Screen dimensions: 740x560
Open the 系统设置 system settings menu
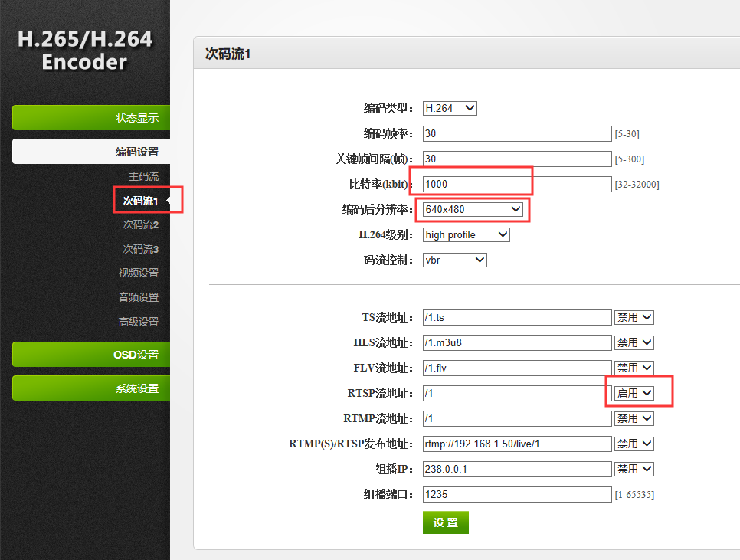[x=91, y=388]
